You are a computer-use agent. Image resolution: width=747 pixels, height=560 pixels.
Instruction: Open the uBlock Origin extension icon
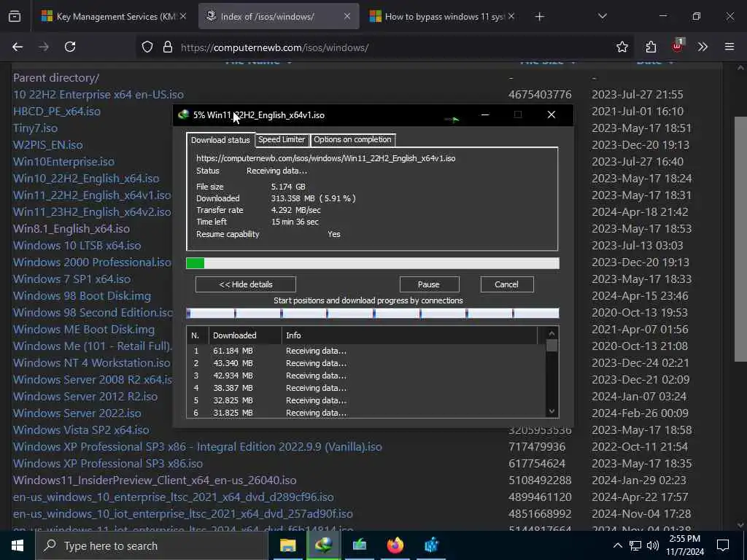678,46
